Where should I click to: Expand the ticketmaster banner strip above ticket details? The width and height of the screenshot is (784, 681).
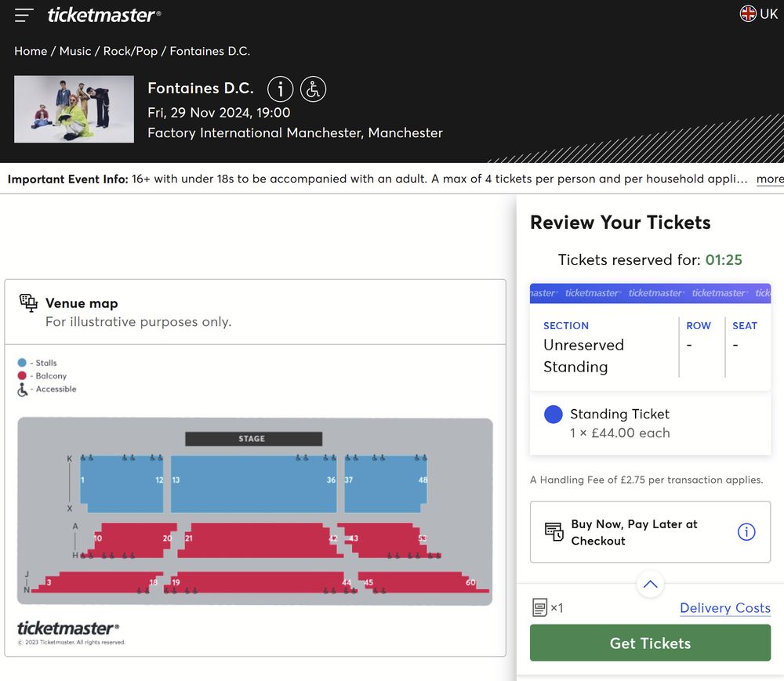[x=650, y=292]
